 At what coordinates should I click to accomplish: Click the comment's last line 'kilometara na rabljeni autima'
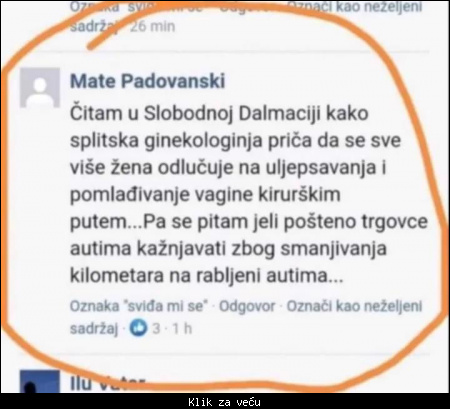click(207, 275)
